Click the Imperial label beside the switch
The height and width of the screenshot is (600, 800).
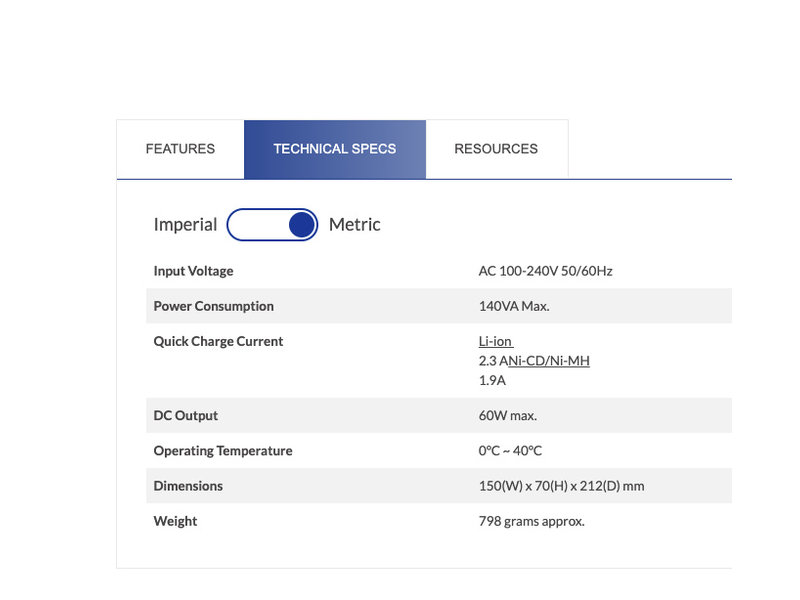(x=185, y=225)
